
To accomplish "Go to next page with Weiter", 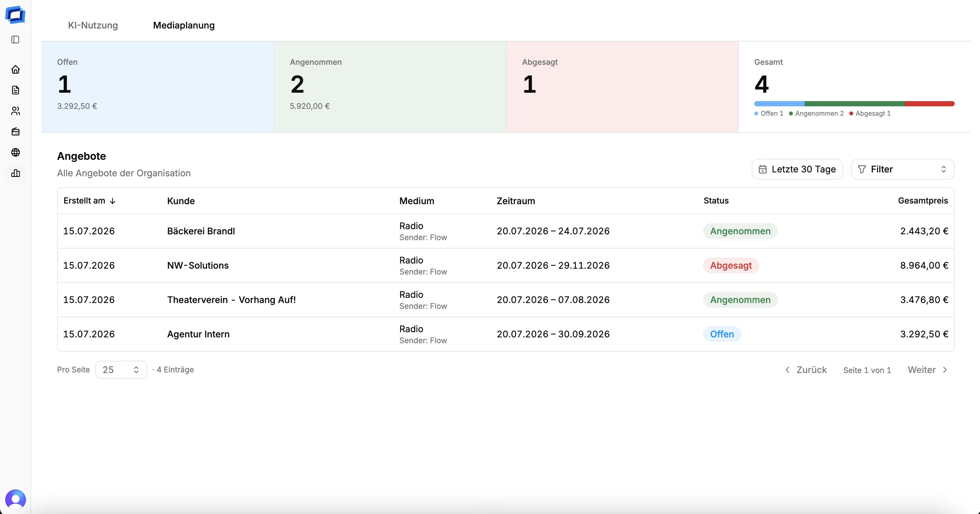I will (927, 369).
